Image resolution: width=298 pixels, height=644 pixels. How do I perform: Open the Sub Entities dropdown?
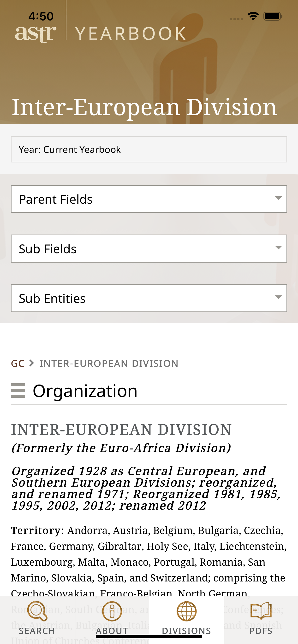coord(149,298)
